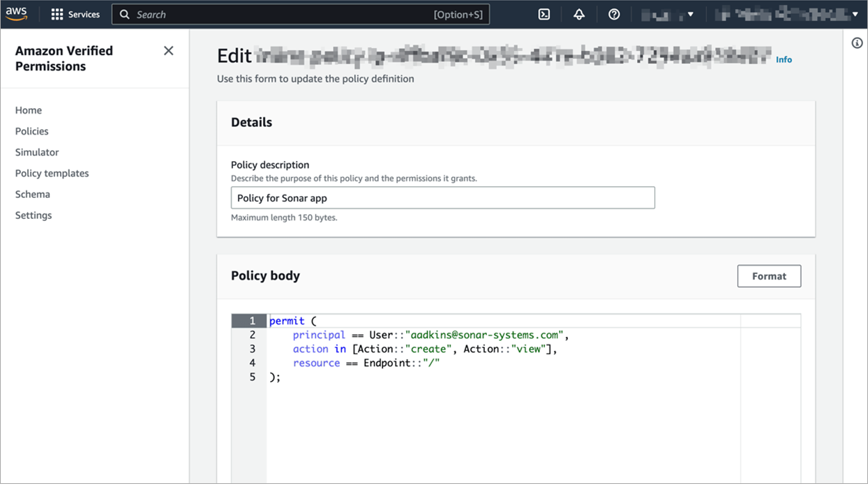
Task: Click the 'Policy body' heading
Action: (265, 276)
